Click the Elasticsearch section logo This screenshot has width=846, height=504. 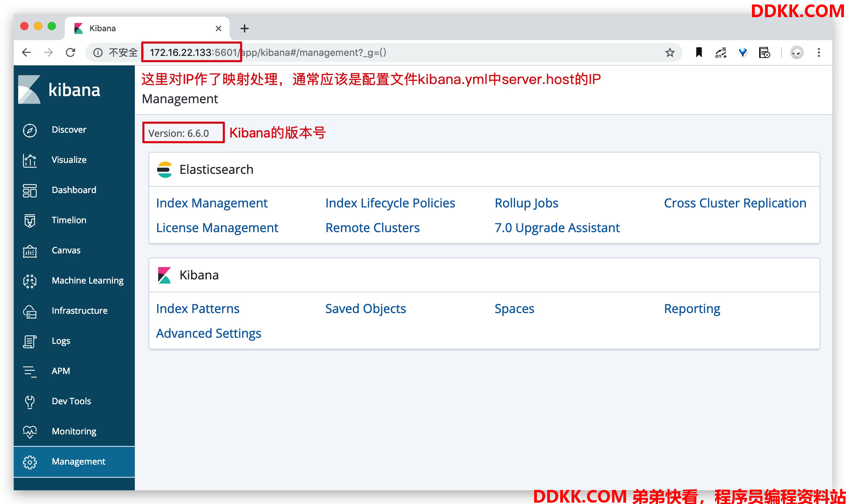click(x=164, y=170)
